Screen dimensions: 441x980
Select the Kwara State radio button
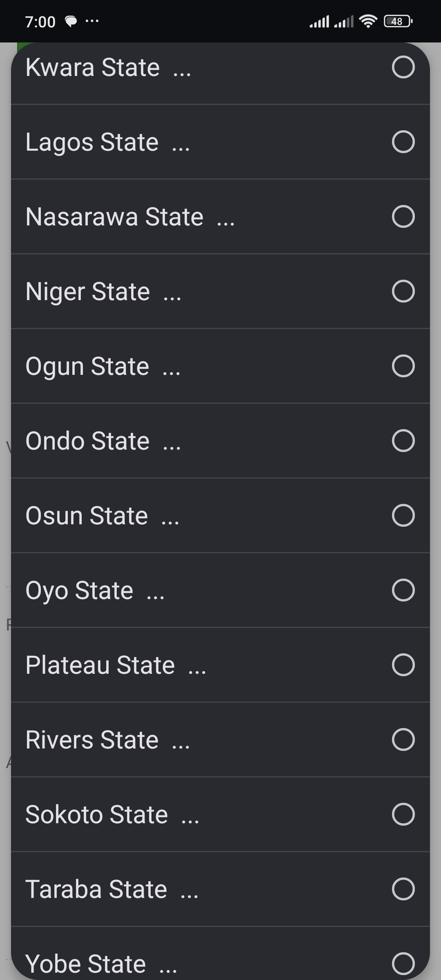[403, 67]
